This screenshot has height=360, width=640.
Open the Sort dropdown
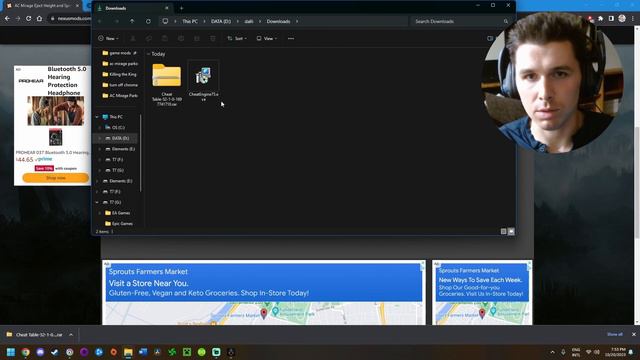237,38
